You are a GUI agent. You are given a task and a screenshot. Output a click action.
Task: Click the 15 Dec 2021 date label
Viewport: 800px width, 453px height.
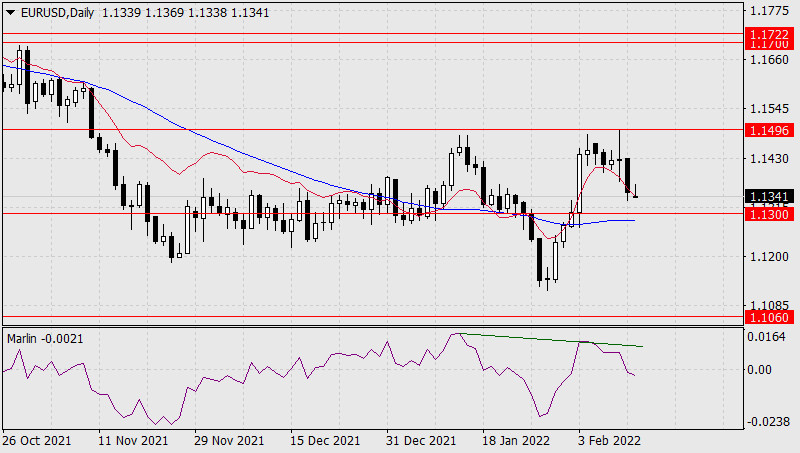click(325, 441)
